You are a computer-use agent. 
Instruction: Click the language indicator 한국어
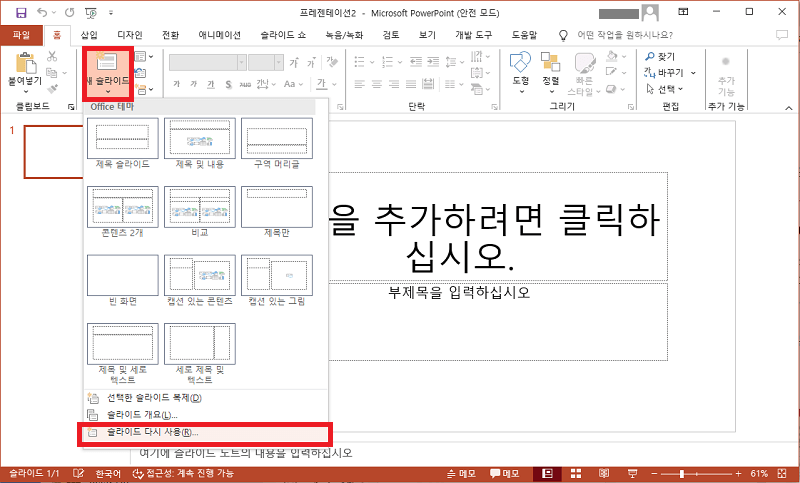coord(108,473)
